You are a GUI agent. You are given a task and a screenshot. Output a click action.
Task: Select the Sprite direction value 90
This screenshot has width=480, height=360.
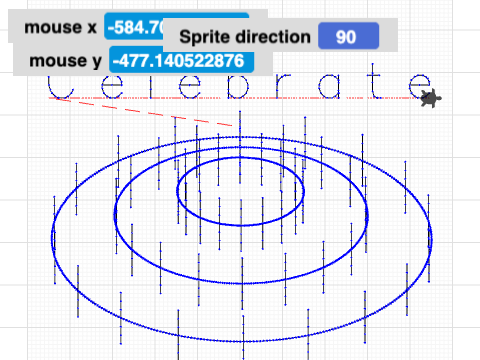[348, 36]
